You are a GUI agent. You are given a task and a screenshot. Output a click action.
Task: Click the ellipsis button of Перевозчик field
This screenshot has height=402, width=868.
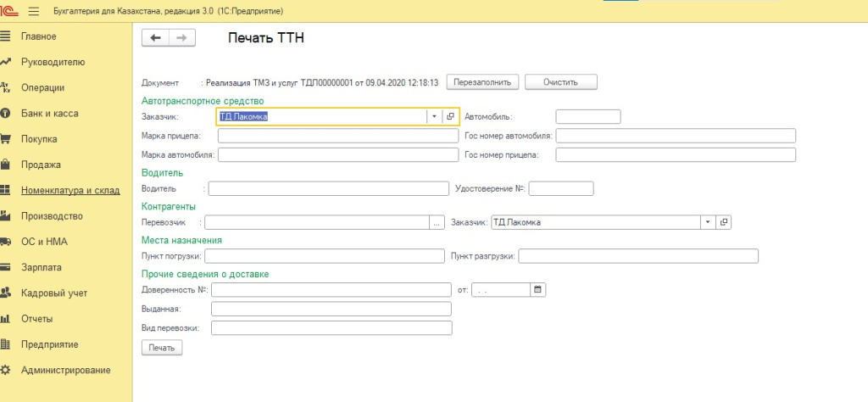pyautogui.click(x=437, y=222)
